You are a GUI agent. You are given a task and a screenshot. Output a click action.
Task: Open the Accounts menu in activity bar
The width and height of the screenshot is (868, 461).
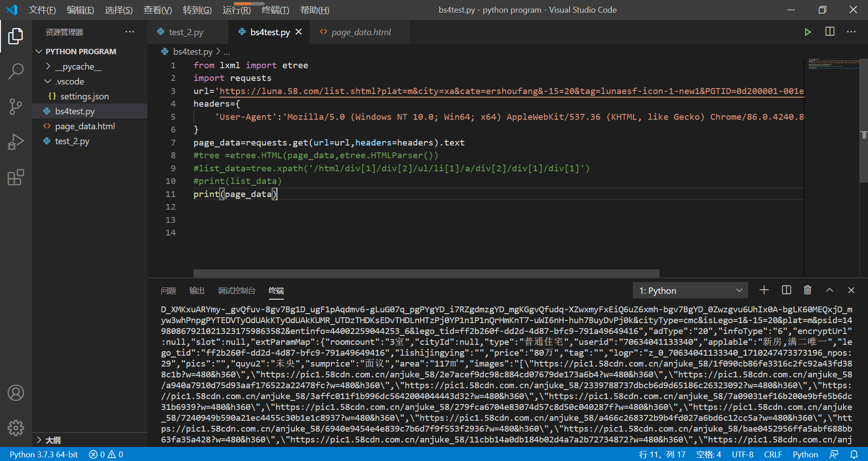(16, 393)
